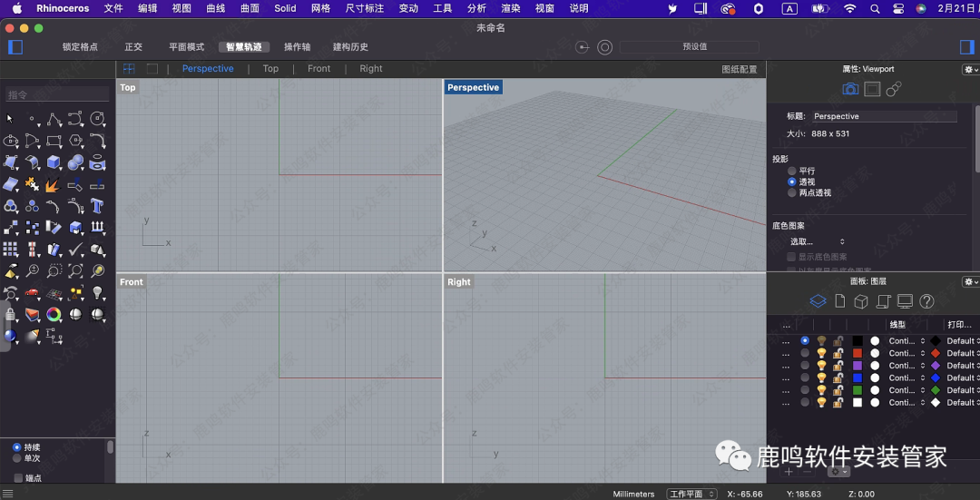Select the 平行 projection radio button
This screenshot has height=500, width=980.
[792, 171]
